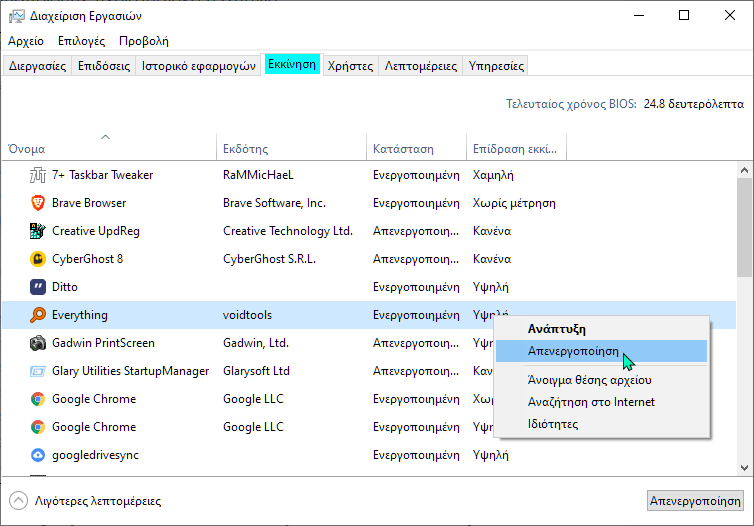Screen dimensions: 754x526
Task: Select Glary Utilities StartupManager row name
Action: [x=131, y=371]
